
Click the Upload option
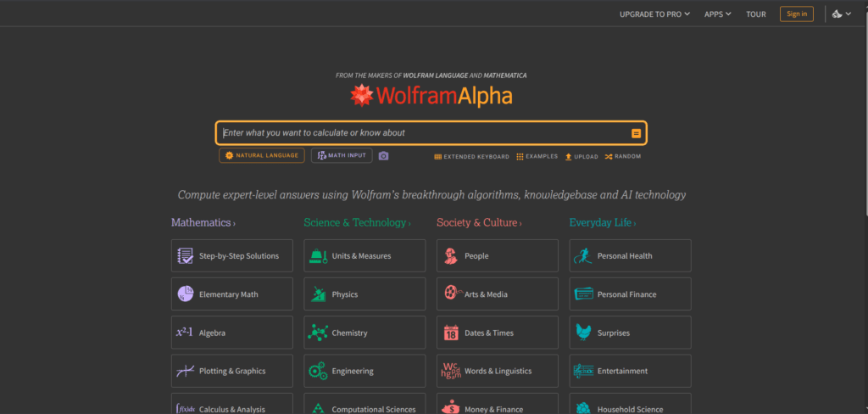coord(581,157)
